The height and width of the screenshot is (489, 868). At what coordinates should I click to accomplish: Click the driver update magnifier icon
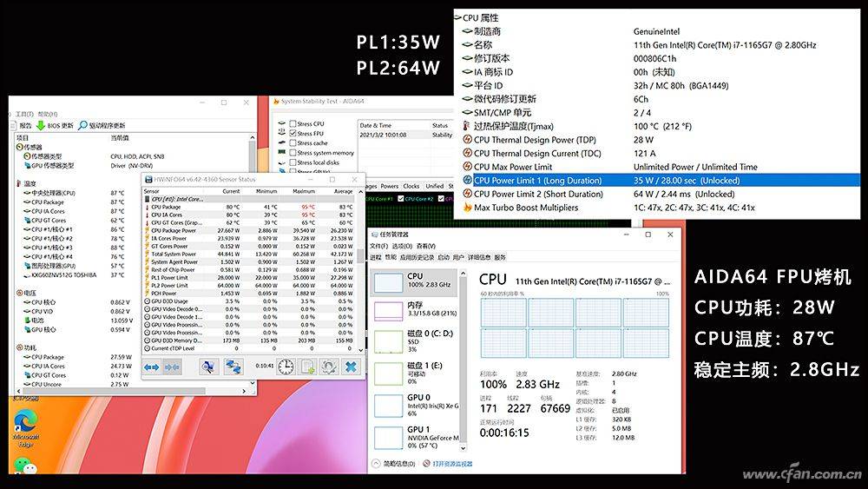pyautogui.click(x=83, y=125)
